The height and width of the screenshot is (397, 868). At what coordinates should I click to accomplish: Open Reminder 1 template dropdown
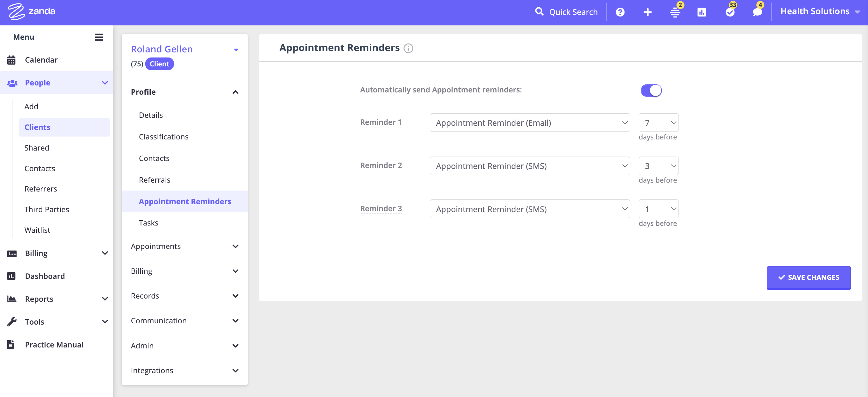pyautogui.click(x=529, y=123)
